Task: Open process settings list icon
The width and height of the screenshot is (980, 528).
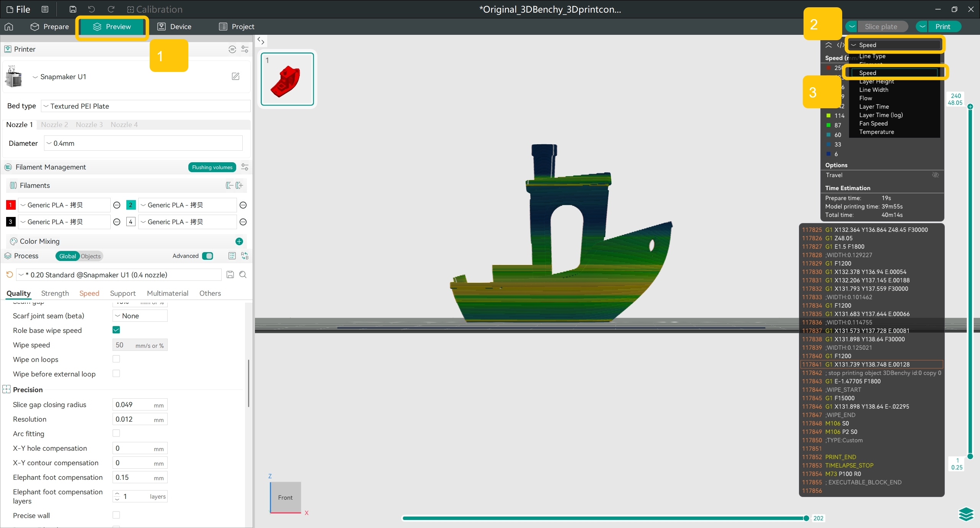Action: (x=232, y=256)
